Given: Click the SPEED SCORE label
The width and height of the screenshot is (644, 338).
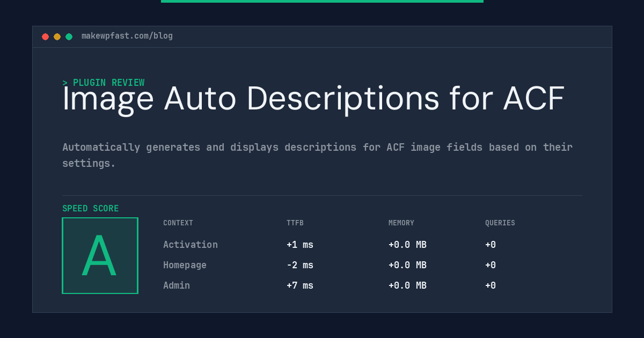Looking at the screenshot, I should [x=91, y=209].
